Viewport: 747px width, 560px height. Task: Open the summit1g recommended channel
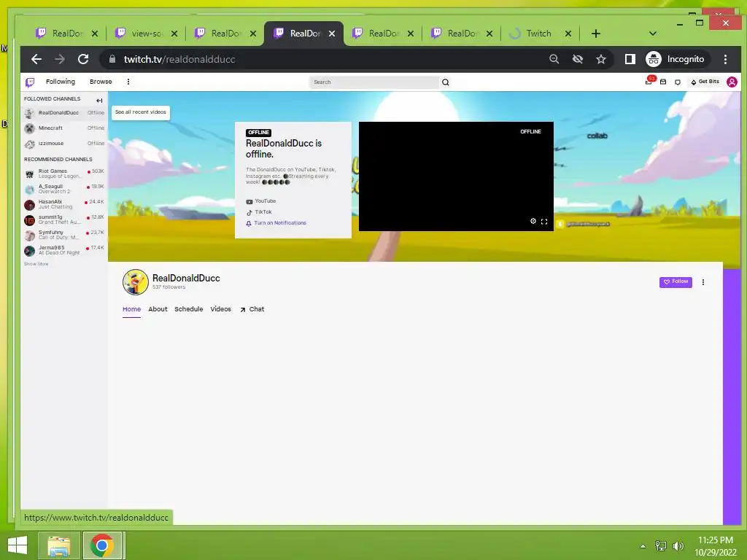tap(64, 219)
